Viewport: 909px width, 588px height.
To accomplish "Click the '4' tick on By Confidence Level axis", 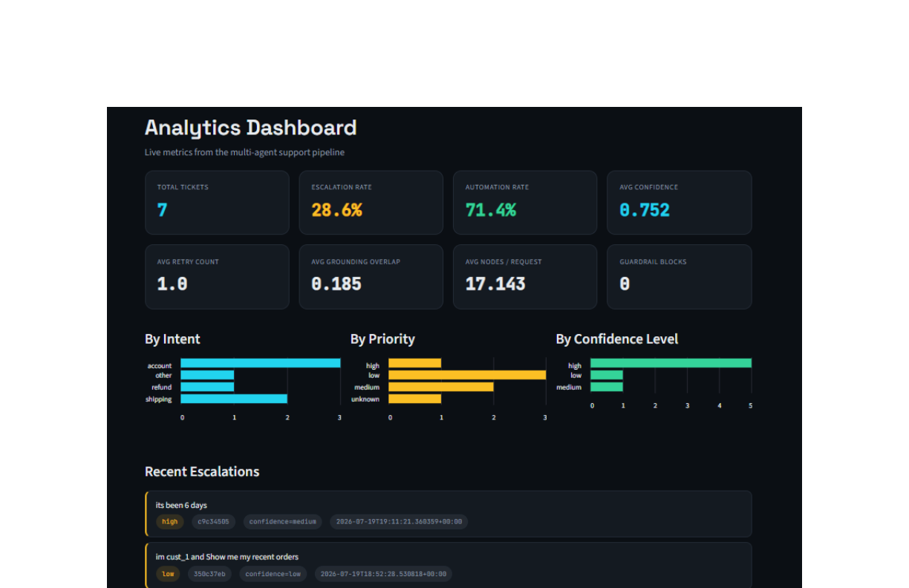I will click(x=719, y=406).
